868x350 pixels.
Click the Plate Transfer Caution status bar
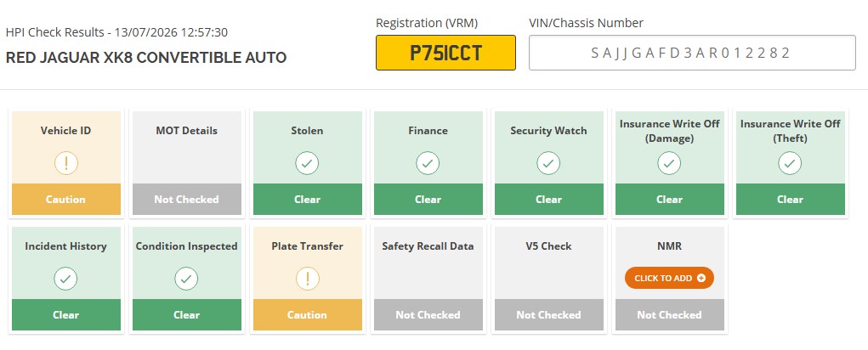(307, 314)
